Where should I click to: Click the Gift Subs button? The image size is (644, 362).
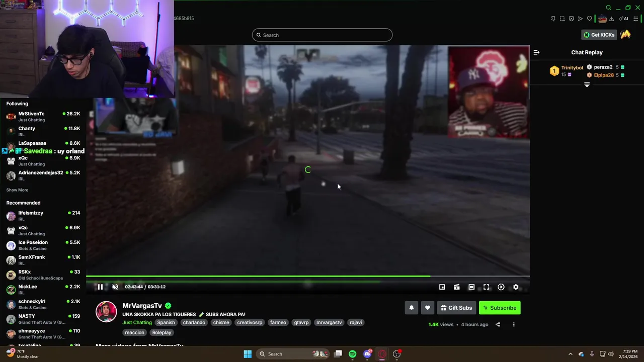[x=456, y=308]
